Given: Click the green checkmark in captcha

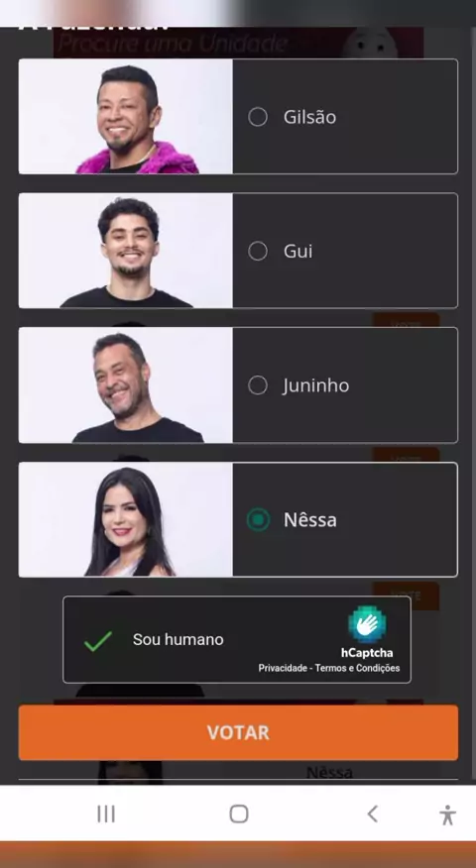Looking at the screenshot, I should 98,640.
